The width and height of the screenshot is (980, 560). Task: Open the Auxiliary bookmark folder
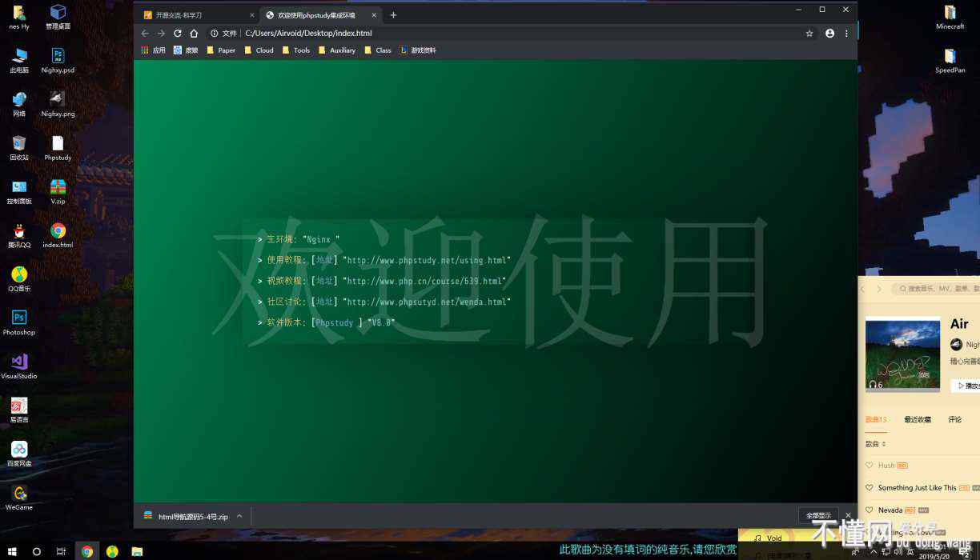pyautogui.click(x=336, y=50)
